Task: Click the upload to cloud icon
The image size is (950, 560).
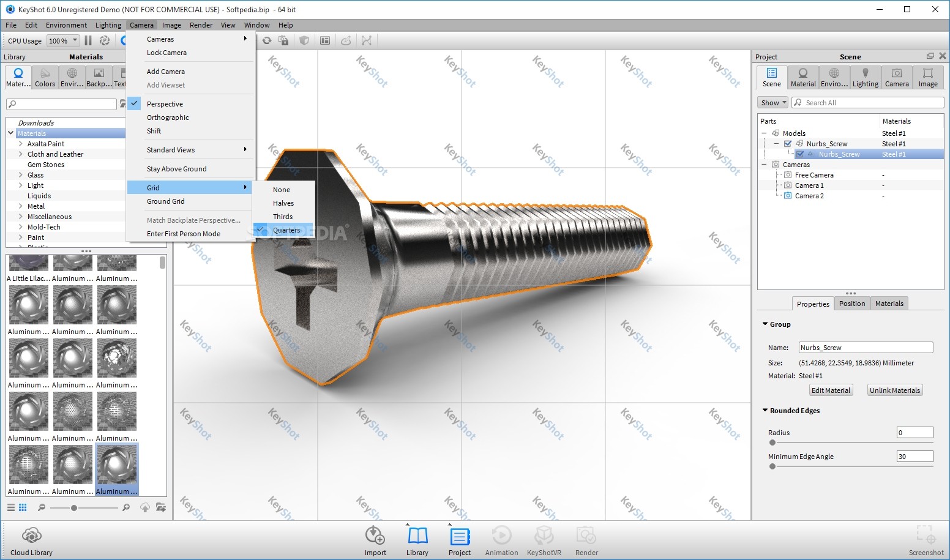Action: tap(145, 507)
